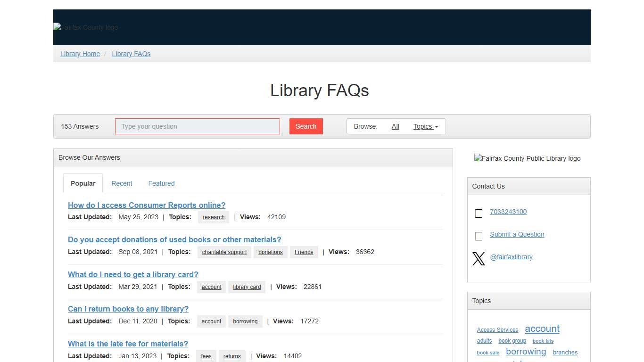Switch to the Featured tab
The height and width of the screenshot is (362, 644).
(x=161, y=183)
